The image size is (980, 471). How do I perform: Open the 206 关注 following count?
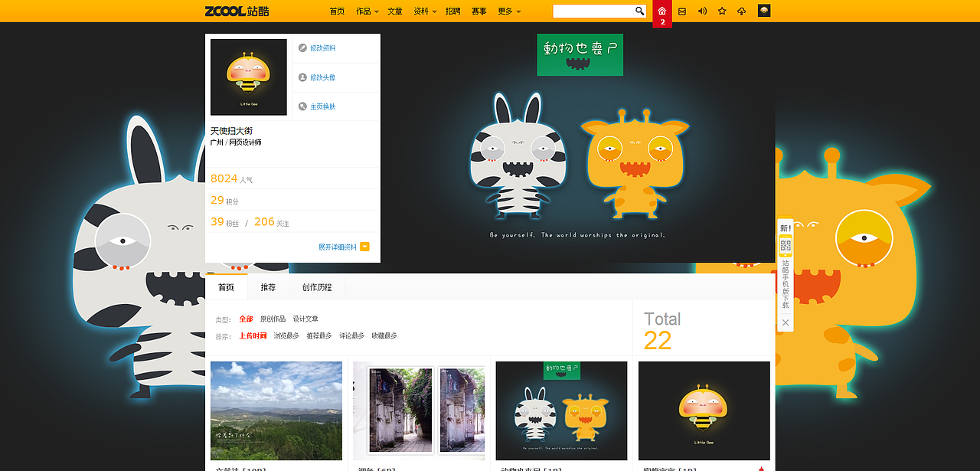[x=272, y=221]
